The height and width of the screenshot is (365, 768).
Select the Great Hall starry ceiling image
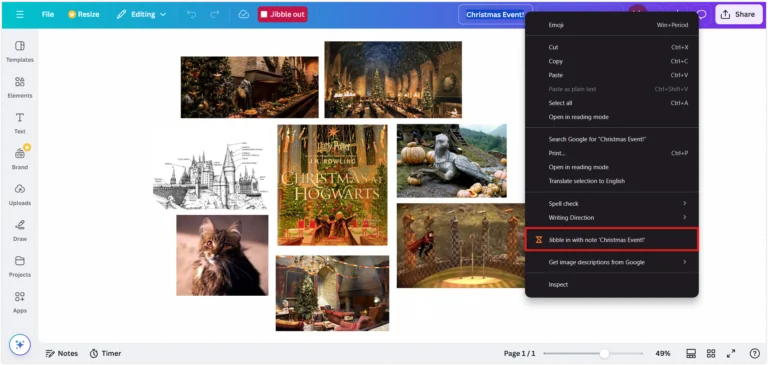coord(393,79)
